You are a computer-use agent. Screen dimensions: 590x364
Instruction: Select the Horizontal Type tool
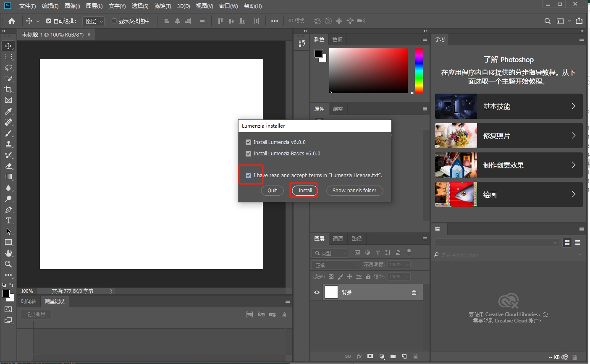click(x=8, y=220)
